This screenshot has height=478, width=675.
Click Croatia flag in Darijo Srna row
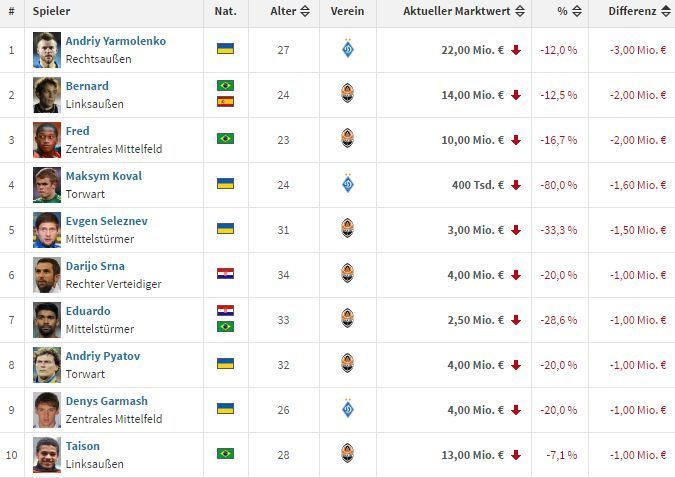[225, 273]
